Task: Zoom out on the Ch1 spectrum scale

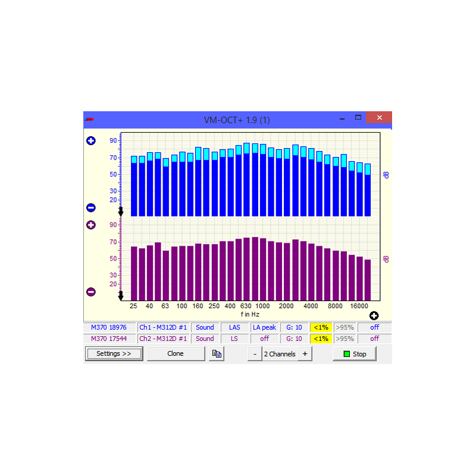Action: 90,207
